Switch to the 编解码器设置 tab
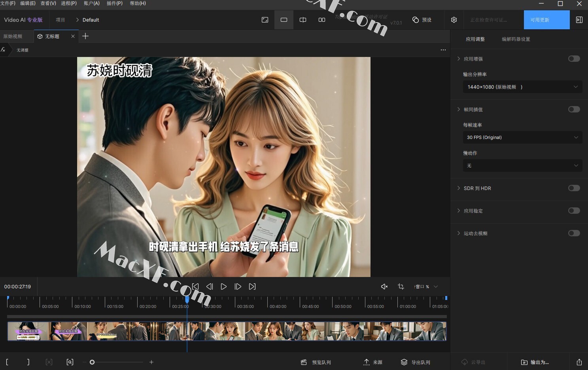This screenshot has width=588, height=370. 516,39
